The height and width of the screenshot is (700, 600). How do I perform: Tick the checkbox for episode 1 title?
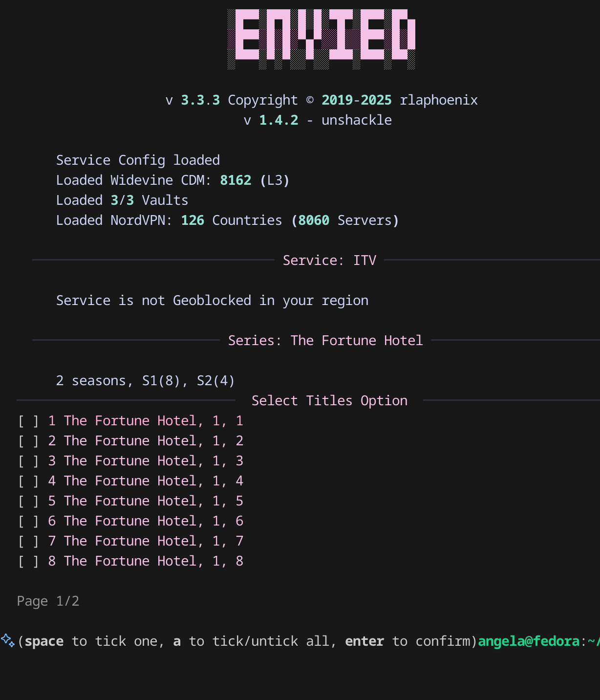(x=28, y=421)
